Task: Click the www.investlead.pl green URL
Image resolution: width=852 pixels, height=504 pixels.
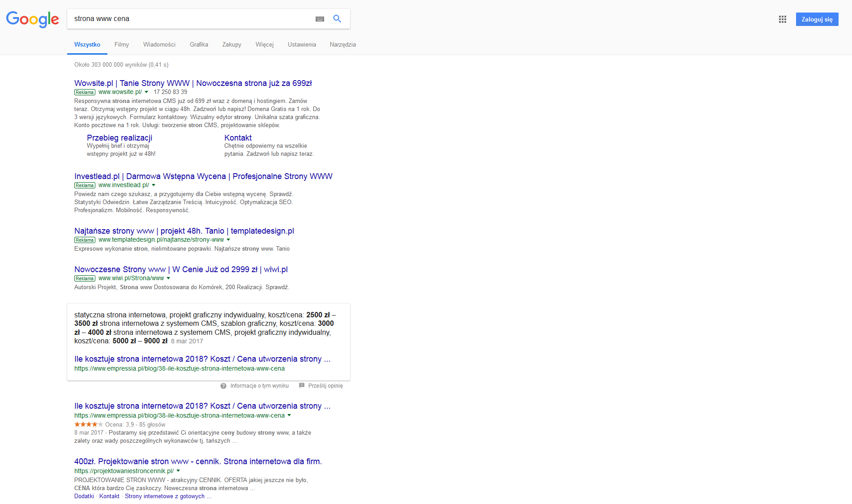Action: click(x=124, y=185)
